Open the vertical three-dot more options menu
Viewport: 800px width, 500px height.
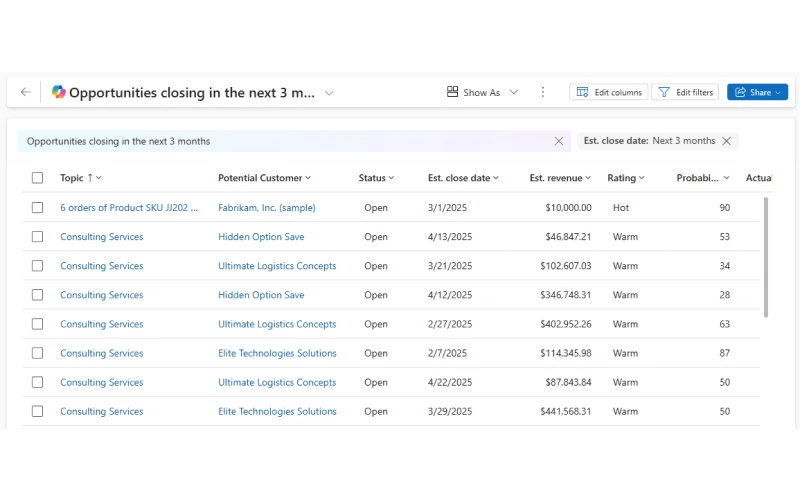pyautogui.click(x=543, y=92)
